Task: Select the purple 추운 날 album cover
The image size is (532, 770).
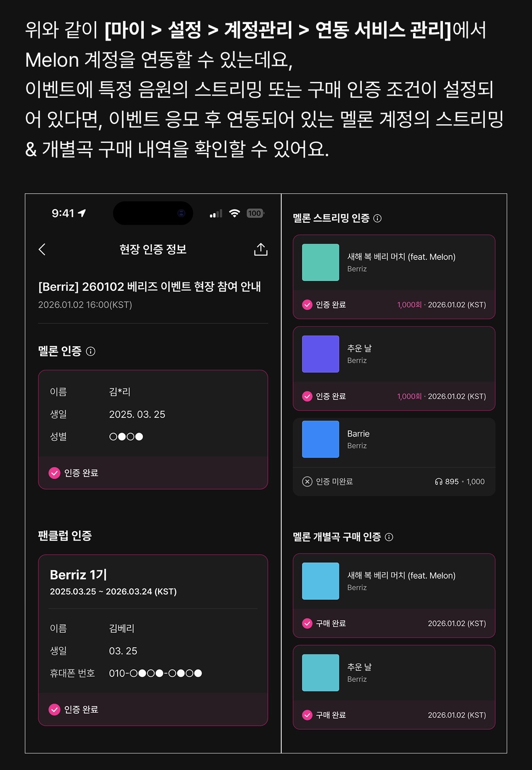Action: coord(320,354)
